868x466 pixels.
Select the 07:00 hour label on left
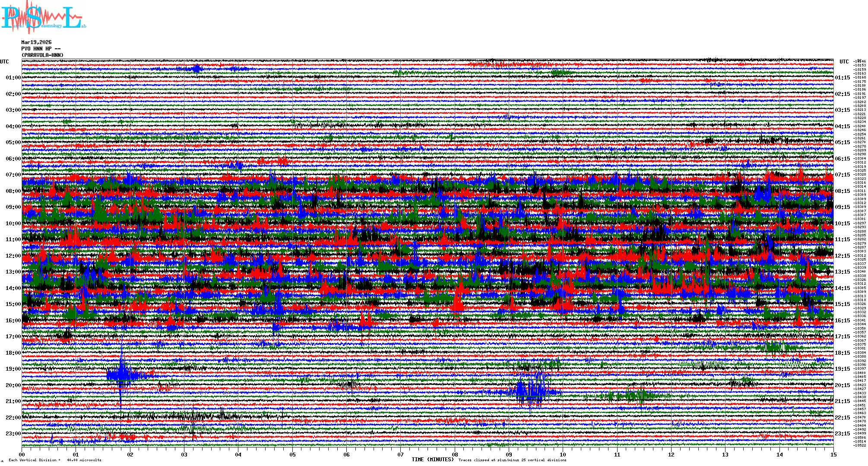point(13,175)
